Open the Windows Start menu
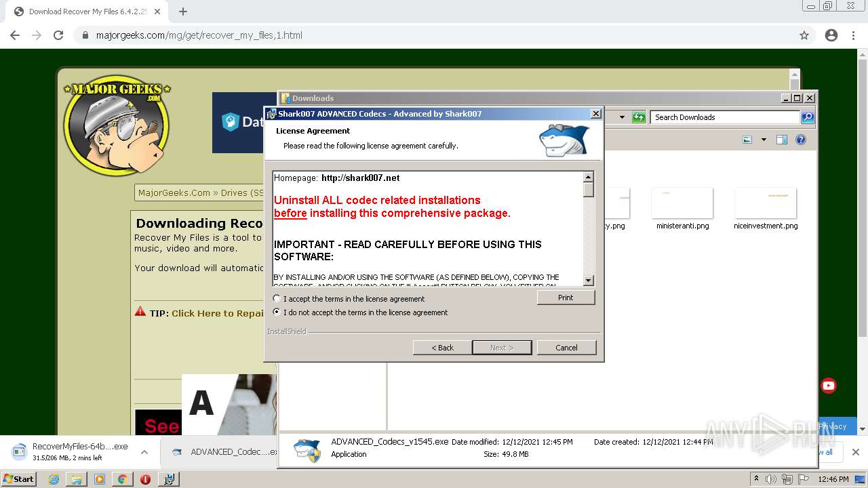The image size is (868, 488). (x=18, y=479)
